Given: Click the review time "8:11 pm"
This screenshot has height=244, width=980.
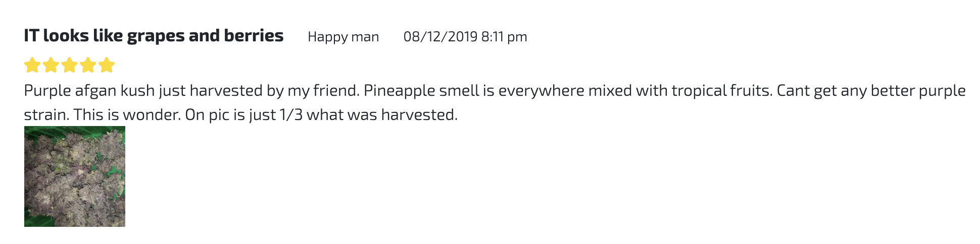Looking at the screenshot, I should pyautogui.click(x=504, y=37).
